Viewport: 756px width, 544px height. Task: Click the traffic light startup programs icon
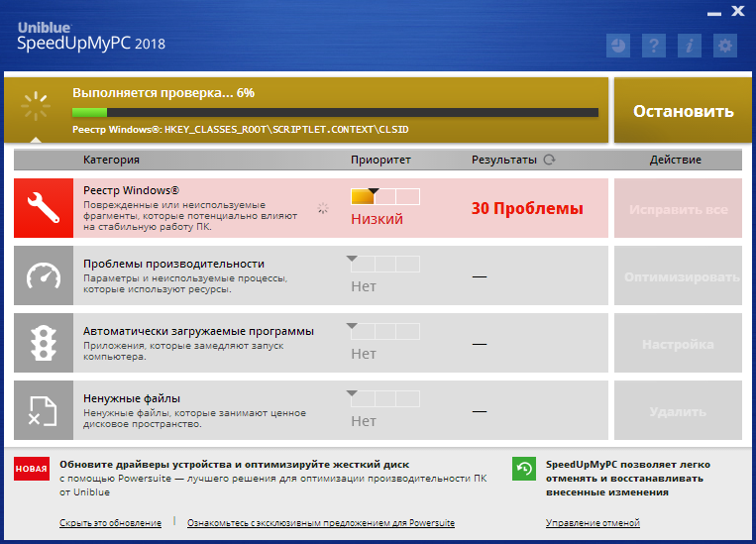(x=44, y=343)
